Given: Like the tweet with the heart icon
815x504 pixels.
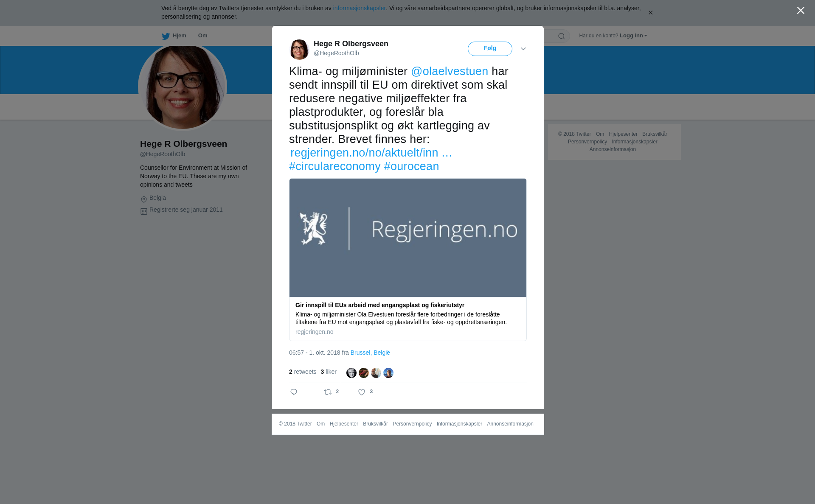Looking at the screenshot, I should pos(362,392).
